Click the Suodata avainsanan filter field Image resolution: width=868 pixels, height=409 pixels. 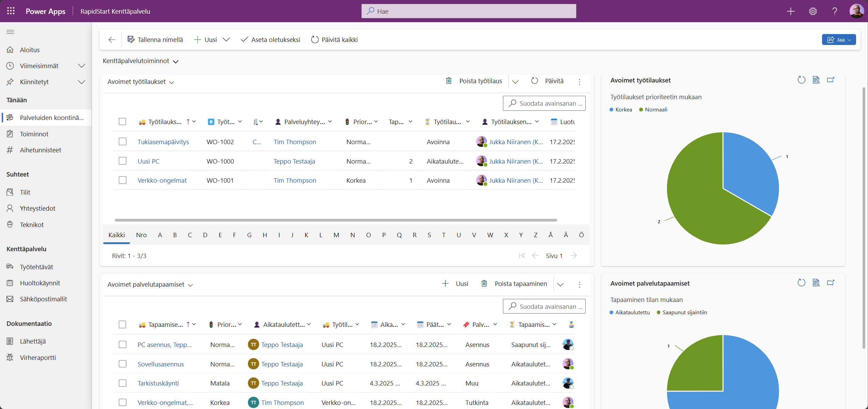coord(544,103)
